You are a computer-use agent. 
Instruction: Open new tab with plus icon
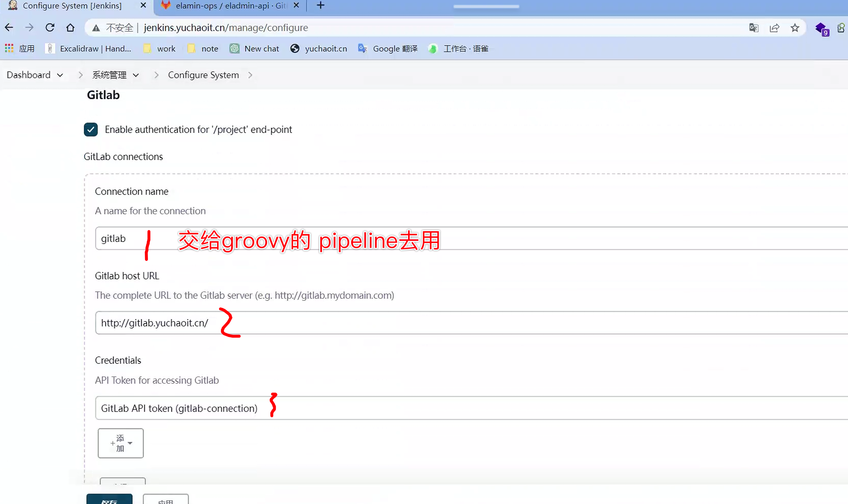[x=320, y=6]
